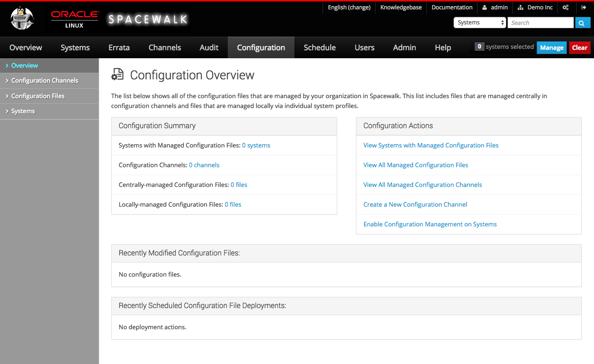
Task: Click the Configuration Actions panel header
Action: pos(469,126)
